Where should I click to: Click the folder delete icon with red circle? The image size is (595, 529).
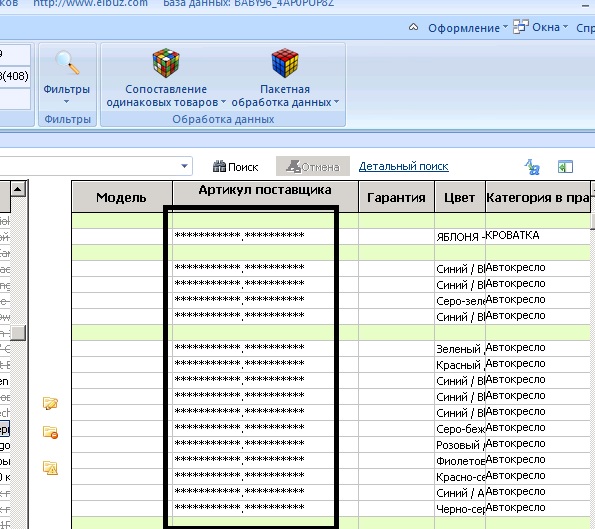point(50,432)
